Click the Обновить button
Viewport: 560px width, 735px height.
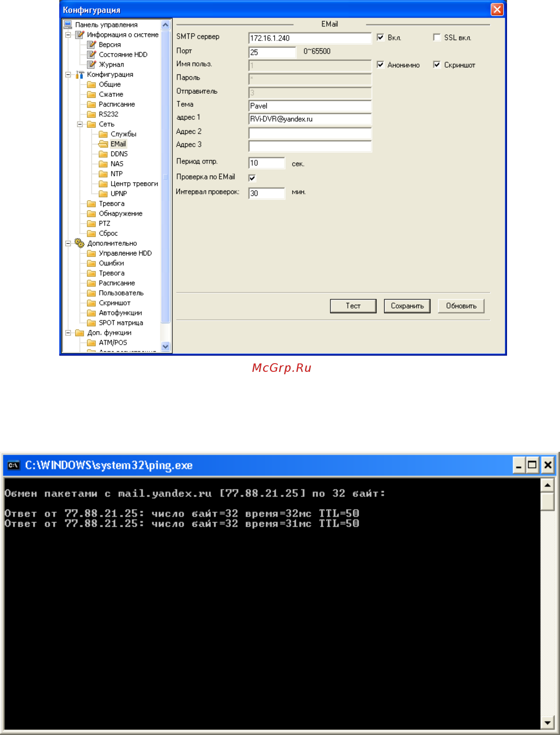click(461, 306)
